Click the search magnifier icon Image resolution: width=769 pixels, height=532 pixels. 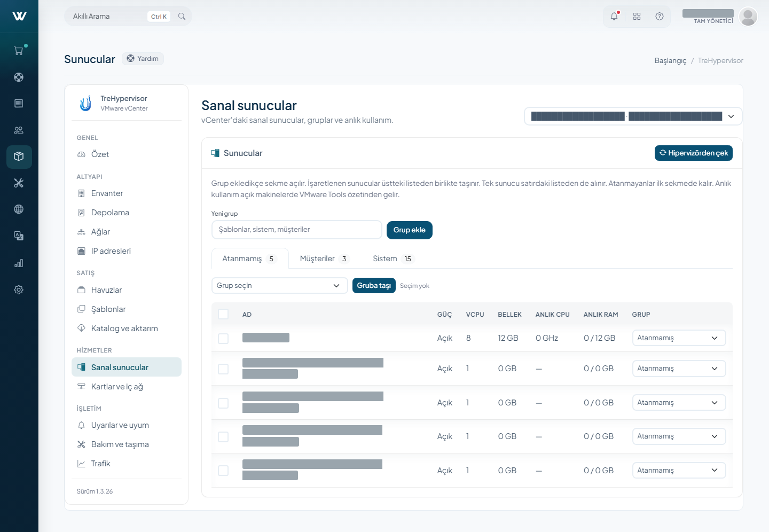pyautogui.click(x=182, y=17)
